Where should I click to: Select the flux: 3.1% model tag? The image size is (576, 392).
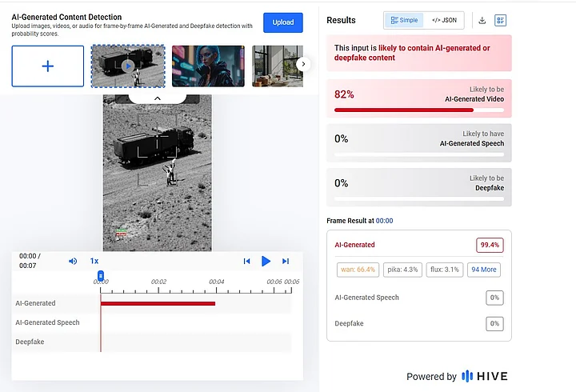click(x=444, y=270)
